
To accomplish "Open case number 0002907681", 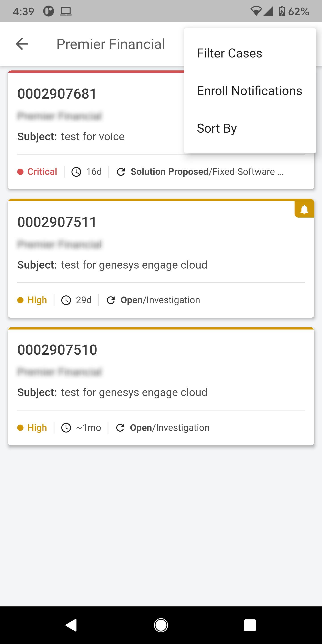I will click(x=57, y=94).
